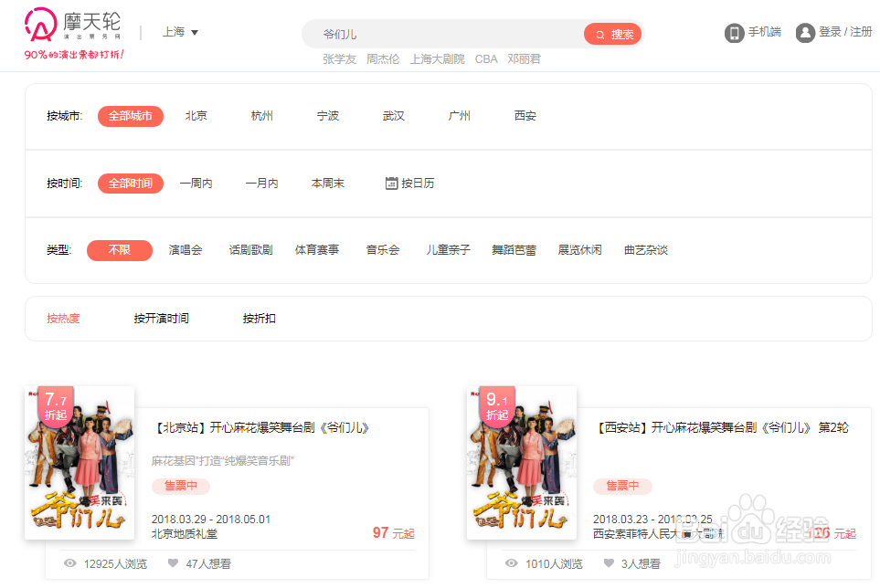
Task: Click the 7.7 折起 discount badge
Action: (56, 406)
